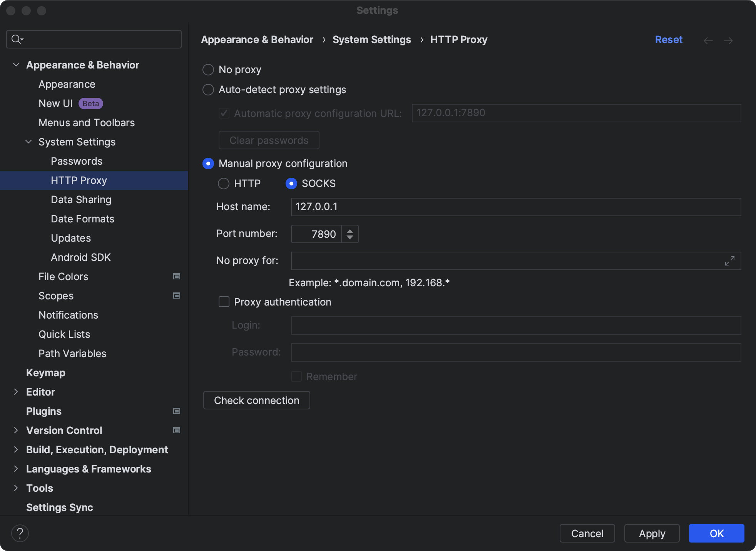
Task: Open the Keymap settings page
Action: pos(45,372)
